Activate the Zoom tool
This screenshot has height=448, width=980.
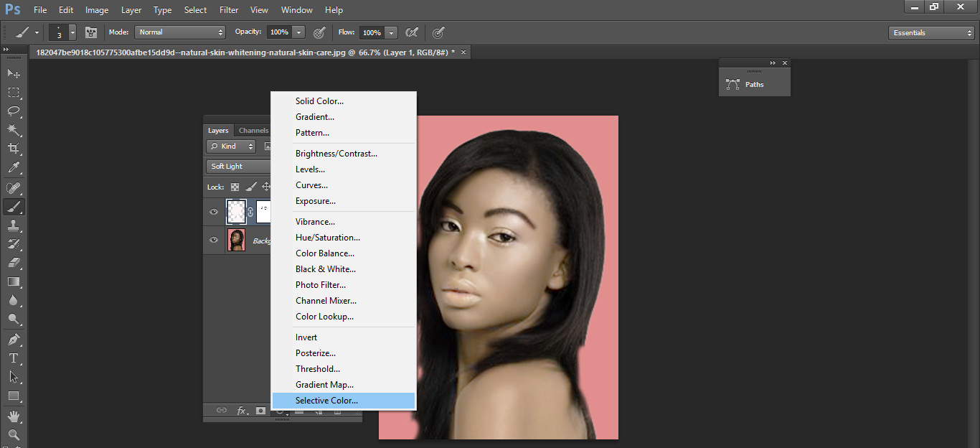pos(13,435)
